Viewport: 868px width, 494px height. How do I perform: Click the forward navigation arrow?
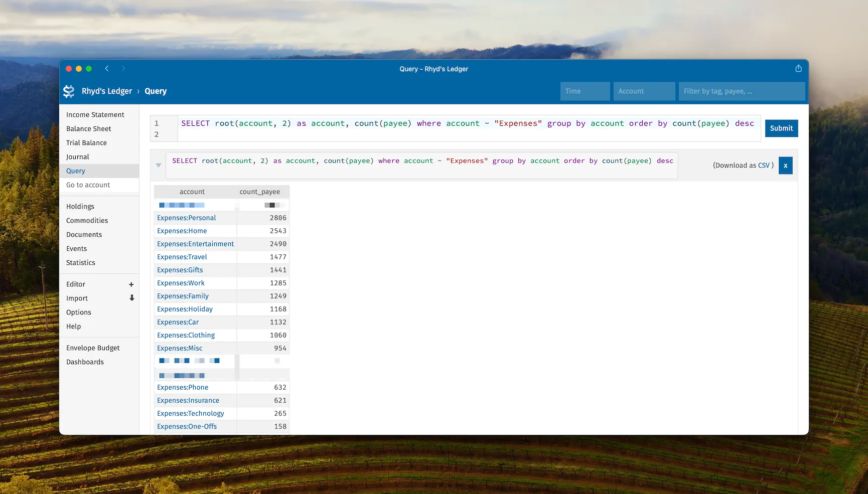pos(123,68)
